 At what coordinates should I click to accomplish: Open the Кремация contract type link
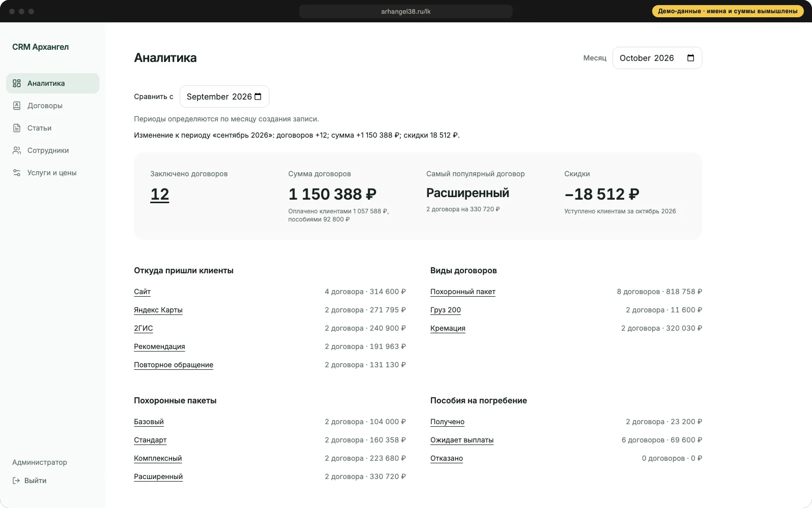pyautogui.click(x=448, y=328)
